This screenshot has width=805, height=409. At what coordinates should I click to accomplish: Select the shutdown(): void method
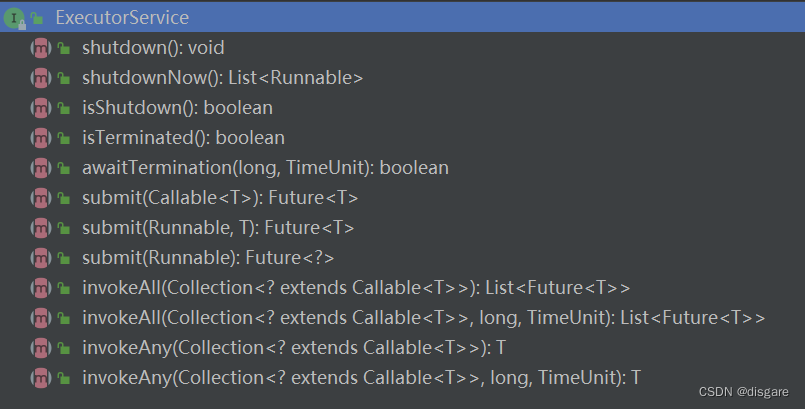(152, 47)
